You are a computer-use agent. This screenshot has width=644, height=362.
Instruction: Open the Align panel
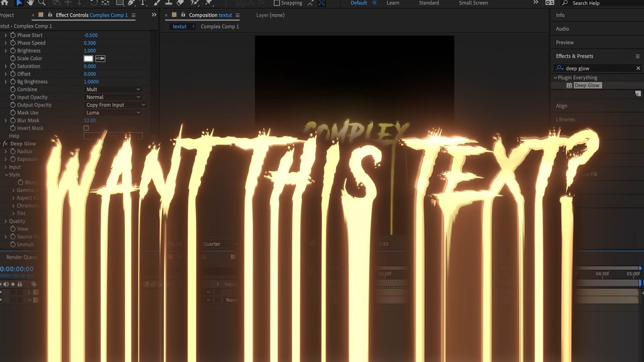click(561, 106)
